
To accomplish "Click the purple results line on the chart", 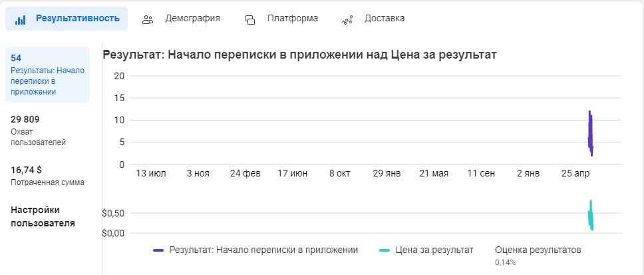I will [x=590, y=134].
